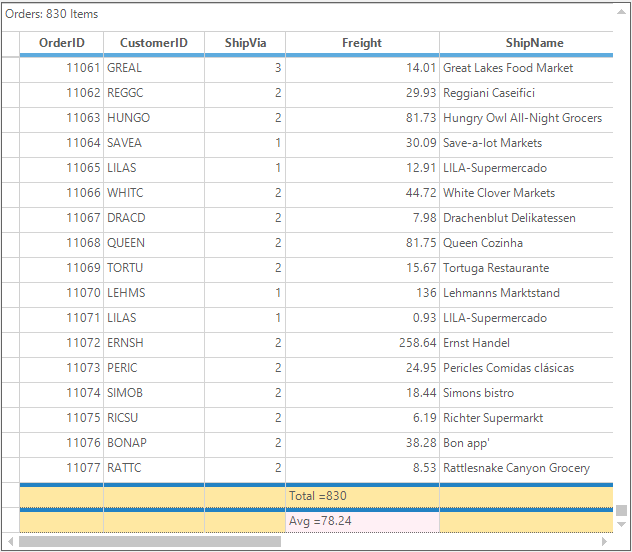This screenshot has height=552, width=632.
Task: Select Freight cell 136
Action: click(x=362, y=295)
